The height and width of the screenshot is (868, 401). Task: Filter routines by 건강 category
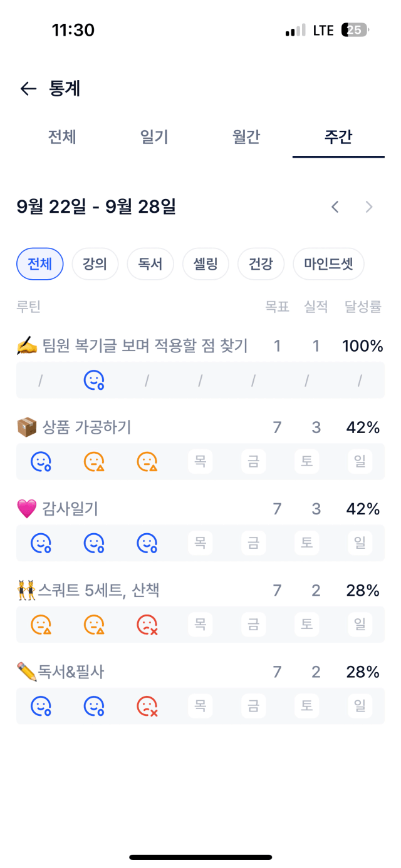(261, 264)
